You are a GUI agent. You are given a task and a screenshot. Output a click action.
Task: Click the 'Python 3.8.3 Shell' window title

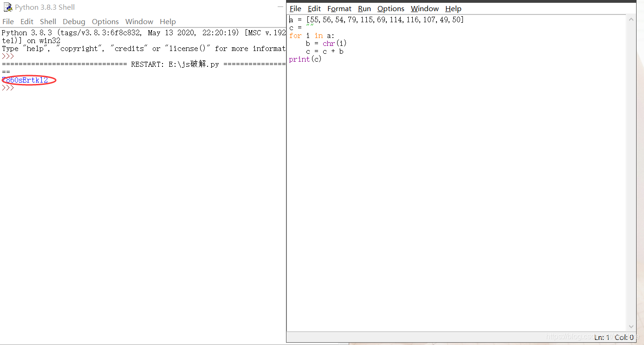tap(45, 7)
